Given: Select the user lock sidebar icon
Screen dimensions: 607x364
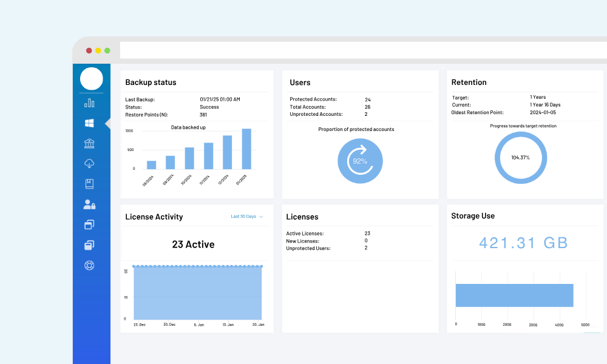Looking at the screenshot, I should pyautogui.click(x=89, y=204).
